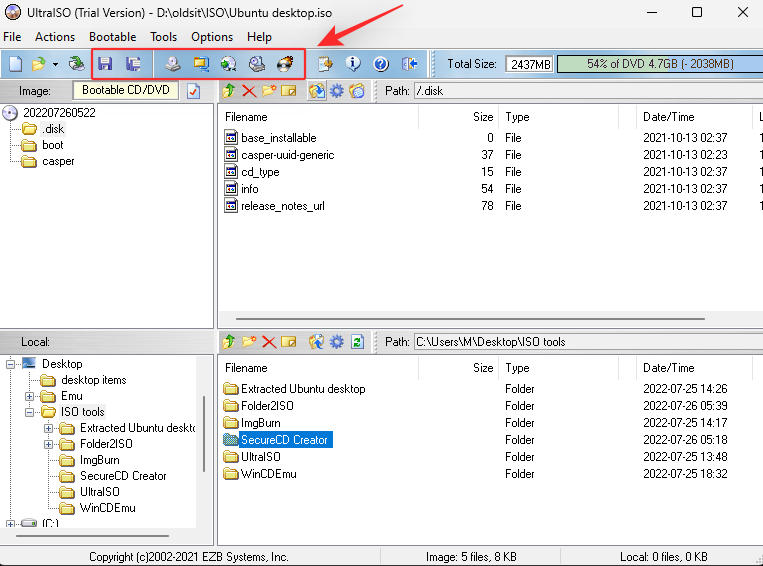763x566 pixels.
Task: Click extract folder icon in image pane toolbar
Action: click(x=317, y=91)
